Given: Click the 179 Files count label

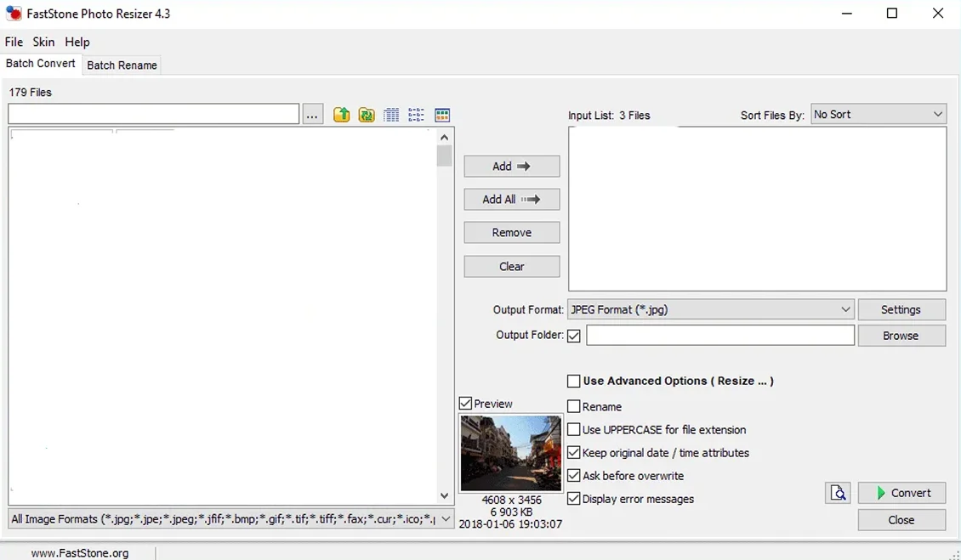Looking at the screenshot, I should 30,92.
